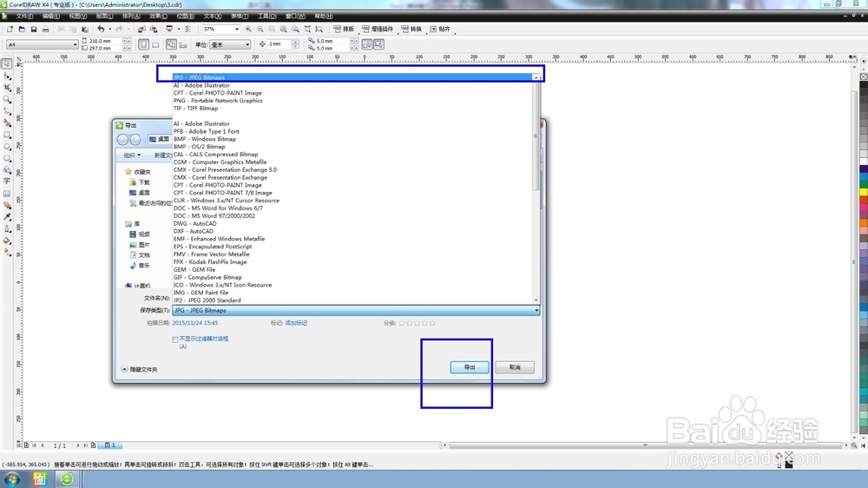
Task: Click the Export toolbar icon
Action: 154,29
